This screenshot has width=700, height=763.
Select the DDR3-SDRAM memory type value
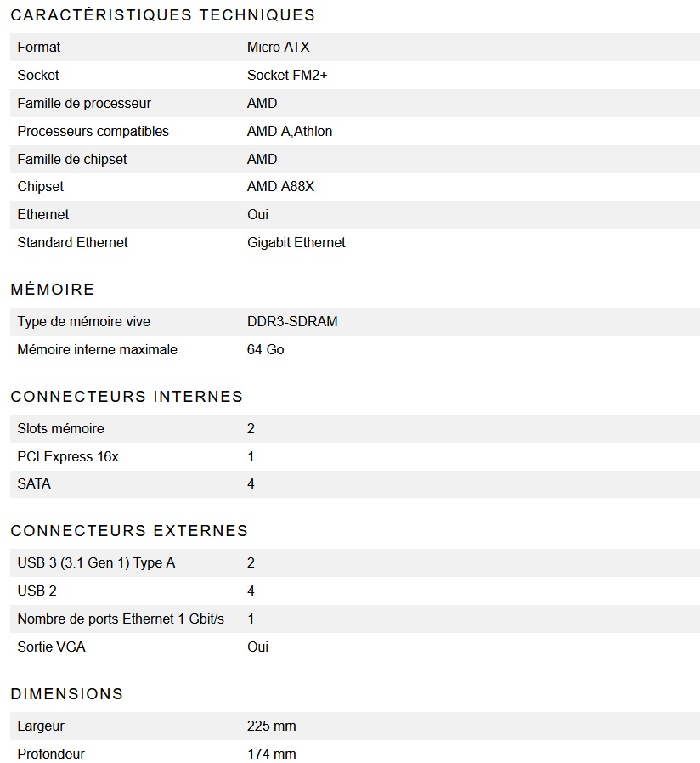click(x=292, y=322)
